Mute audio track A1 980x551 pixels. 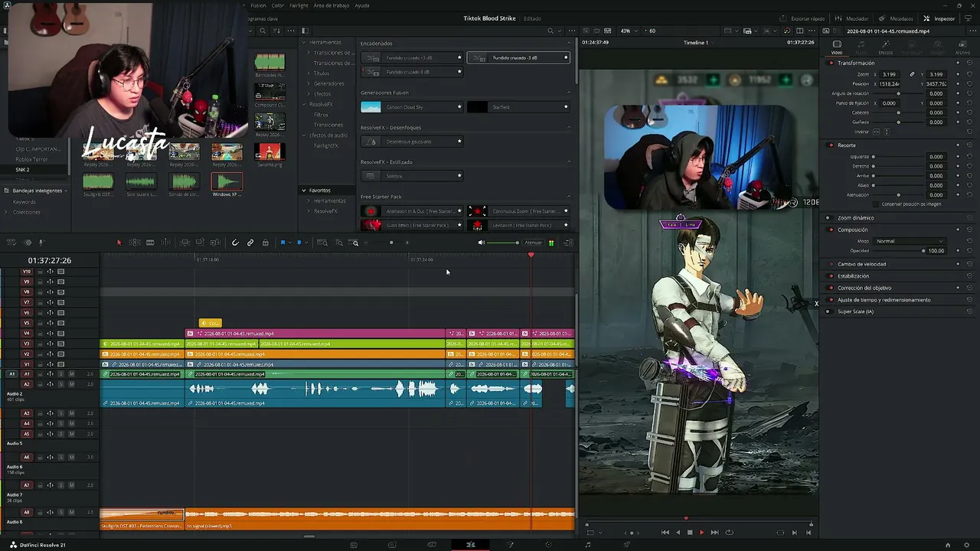[x=71, y=373]
